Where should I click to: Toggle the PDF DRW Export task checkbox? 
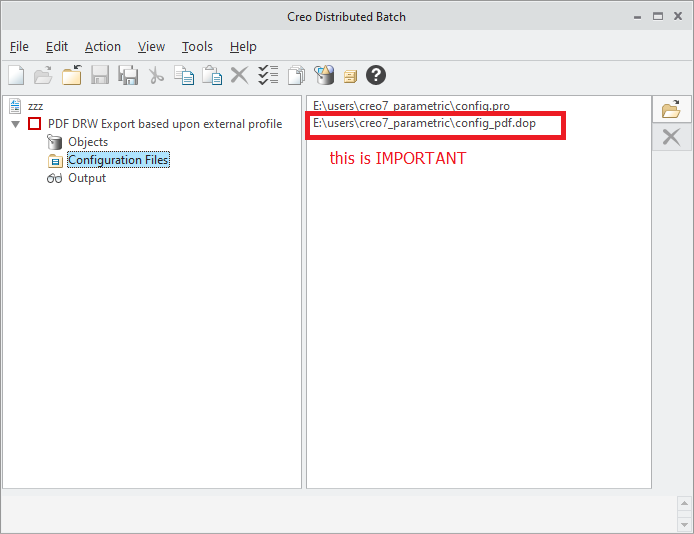coord(35,124)
